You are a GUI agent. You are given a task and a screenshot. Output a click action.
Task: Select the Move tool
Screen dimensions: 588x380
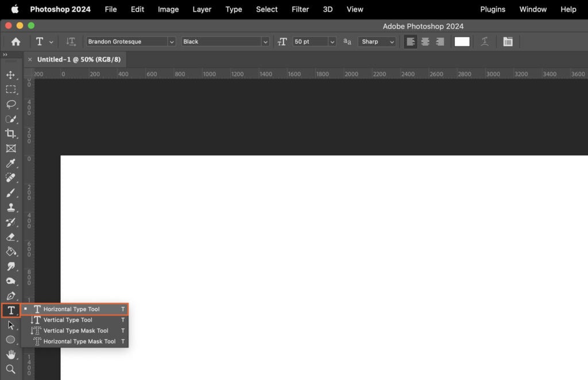point(11,75)
